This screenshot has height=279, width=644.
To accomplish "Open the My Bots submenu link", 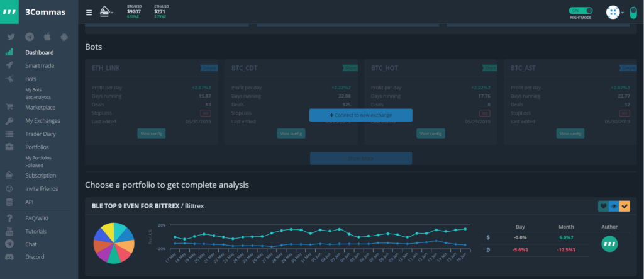I will click(33, 89).
